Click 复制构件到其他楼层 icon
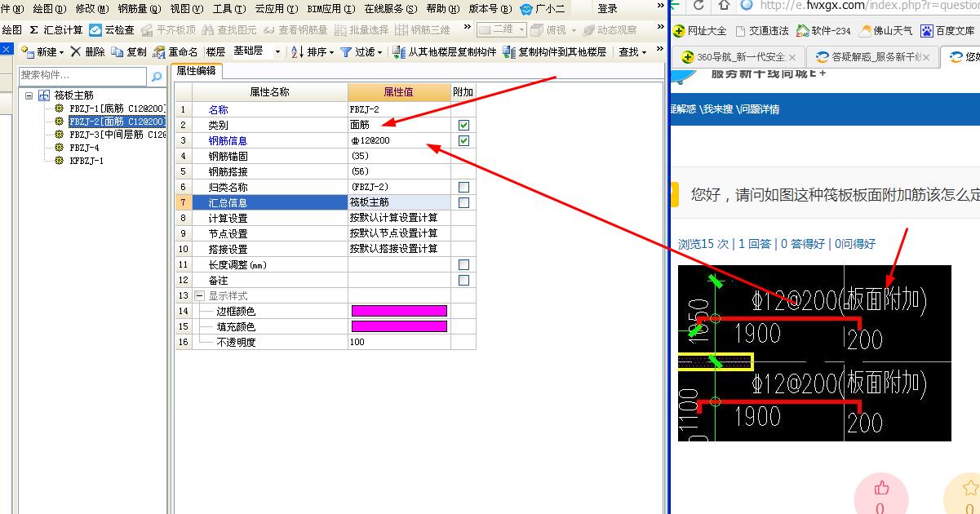 509,51
